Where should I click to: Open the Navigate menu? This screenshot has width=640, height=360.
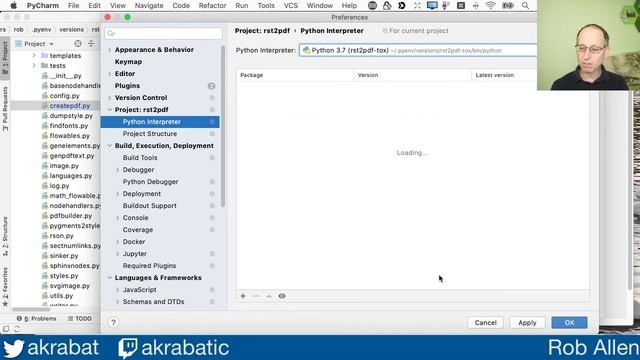(x=149, y=6)
